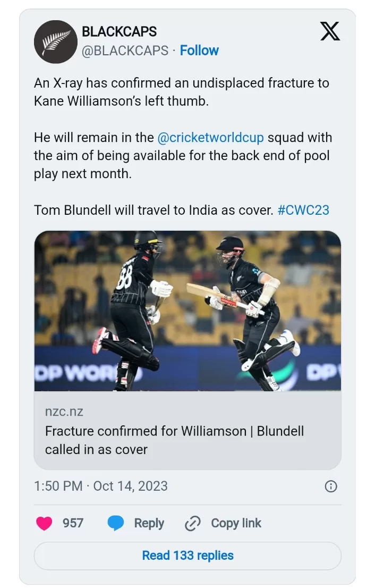Screen dimensions: 375x588
Task: Click the Copy link label
Action: click(236, 523)
